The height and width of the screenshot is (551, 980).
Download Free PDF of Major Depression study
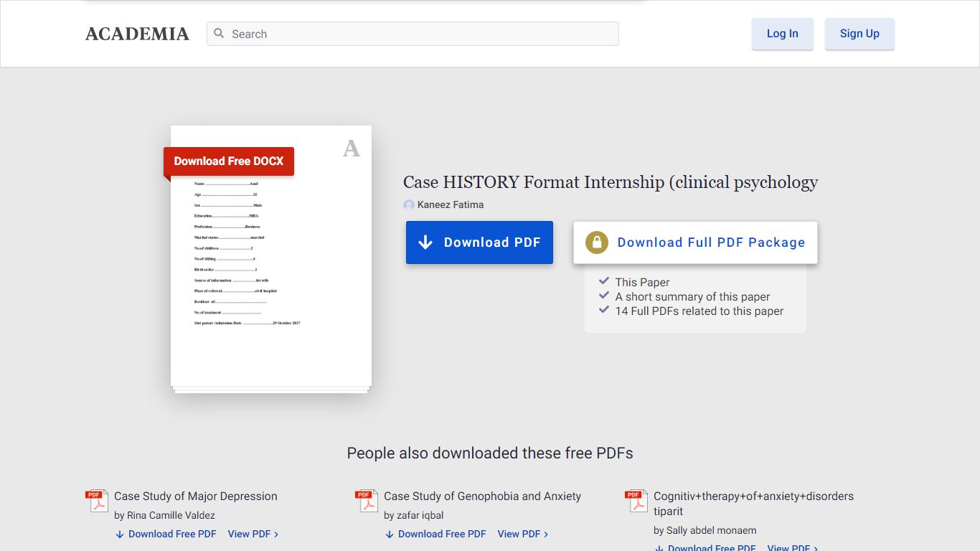166,534
